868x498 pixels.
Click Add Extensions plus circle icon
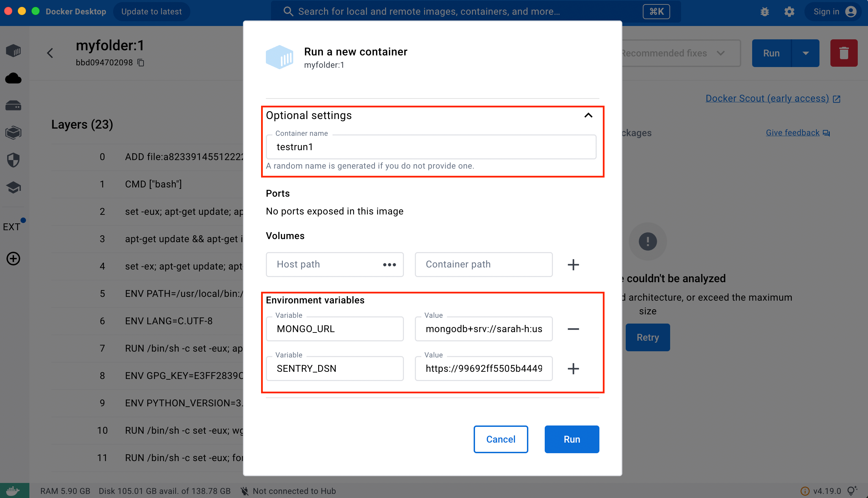[x=13, y=259]
